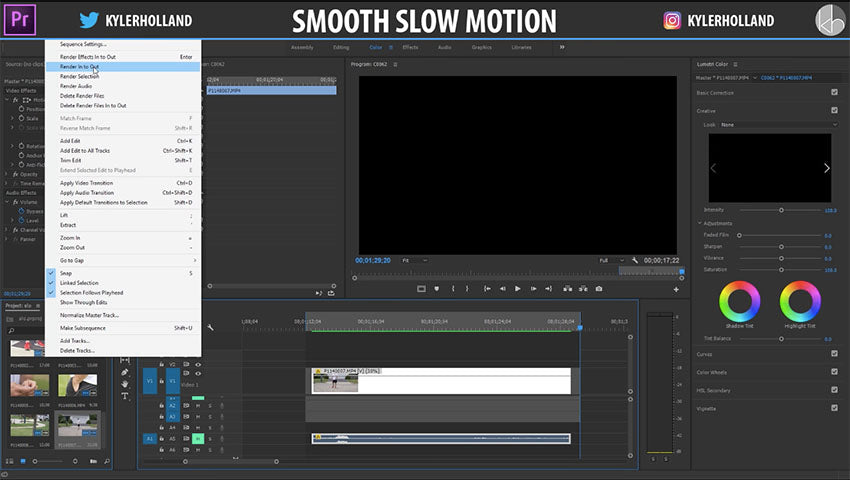Toggle Snap in the Sequence menu
The height and width of the screenshot is (480, 850).
pyautogui.click(x=124, y=273)
